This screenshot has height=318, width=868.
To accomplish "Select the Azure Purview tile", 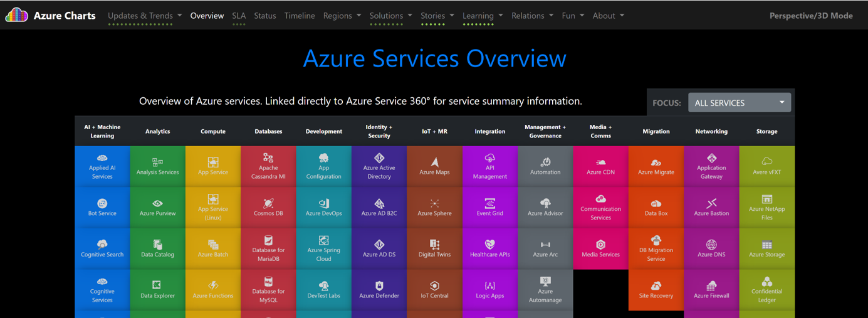I will coord(157,208).
